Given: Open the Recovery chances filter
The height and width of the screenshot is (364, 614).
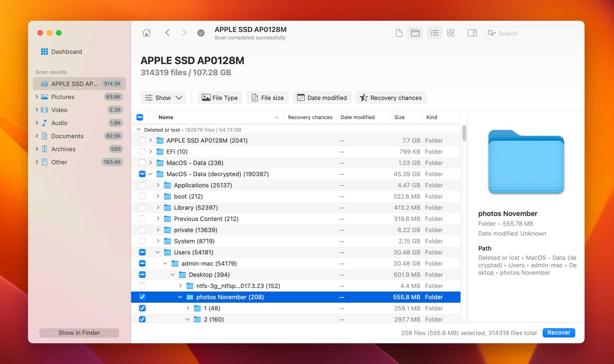Looking at the screenshot, I should [x=391, y=98].
